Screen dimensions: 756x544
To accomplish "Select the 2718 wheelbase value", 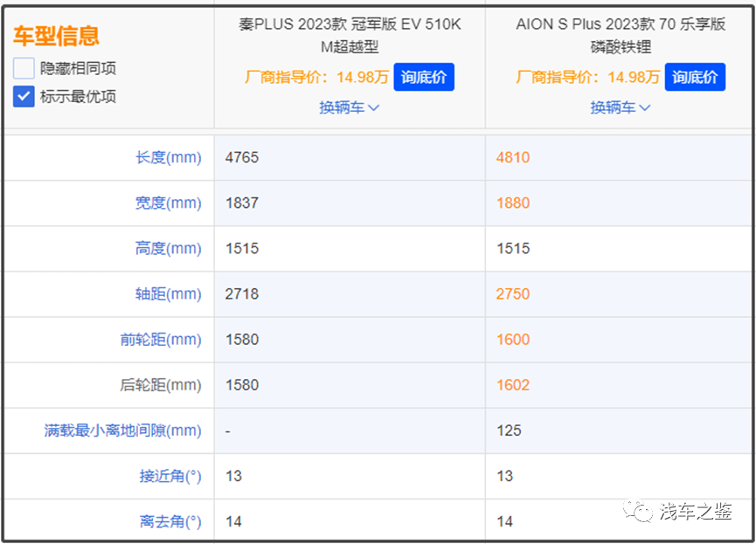I will click(x=242, y=294).
